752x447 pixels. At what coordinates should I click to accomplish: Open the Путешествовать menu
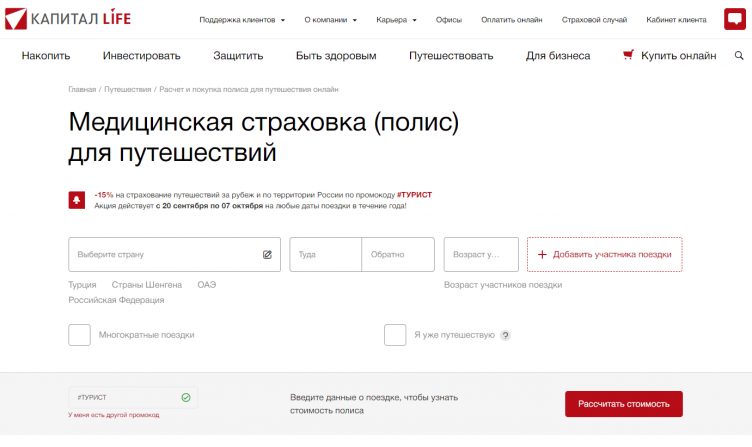coord(451,56)
